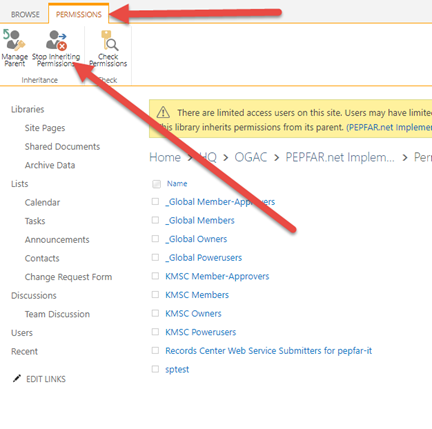Click the Check Permissions key icon
The height and width of the screenshot is (429, 432).
pos(109,41)
